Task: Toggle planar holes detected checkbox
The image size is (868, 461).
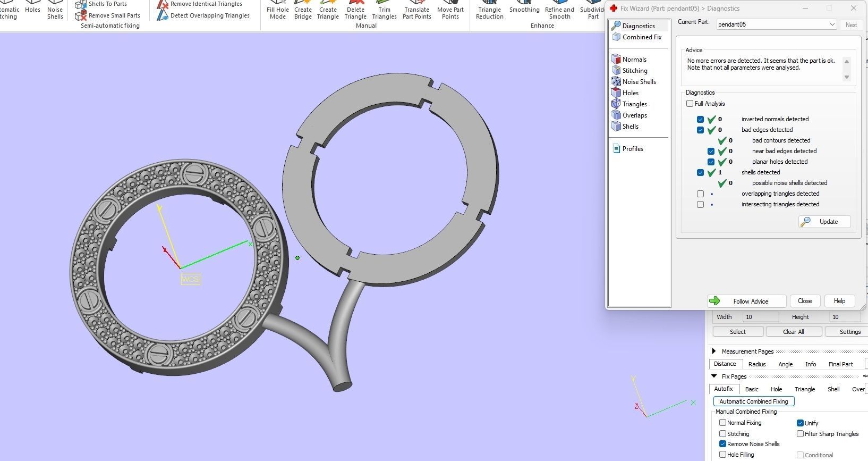Action: click(x=711, y=162)
